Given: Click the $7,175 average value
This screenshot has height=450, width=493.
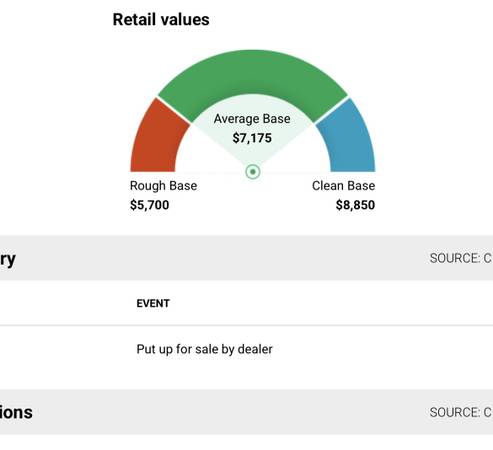Looking at the screenshot, I should tap(252, 138).
